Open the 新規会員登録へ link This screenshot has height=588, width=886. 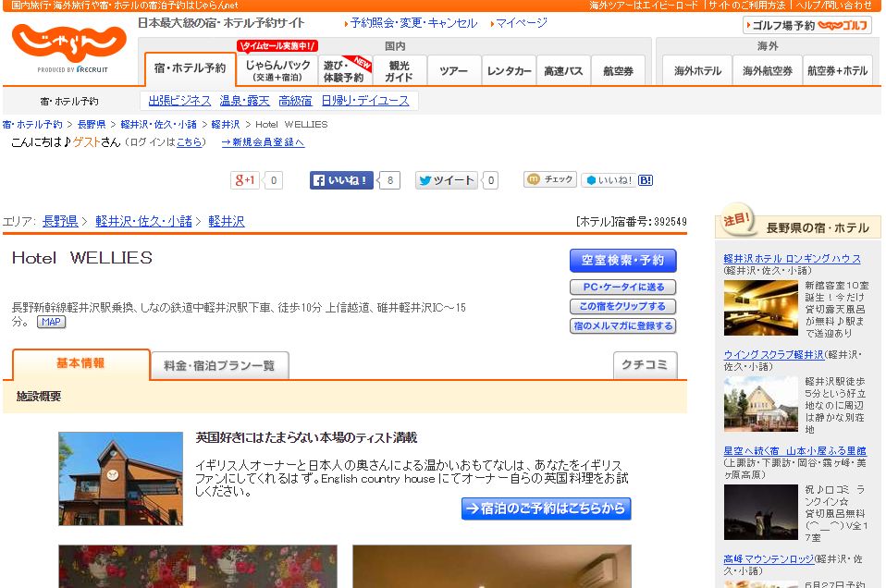263,142
